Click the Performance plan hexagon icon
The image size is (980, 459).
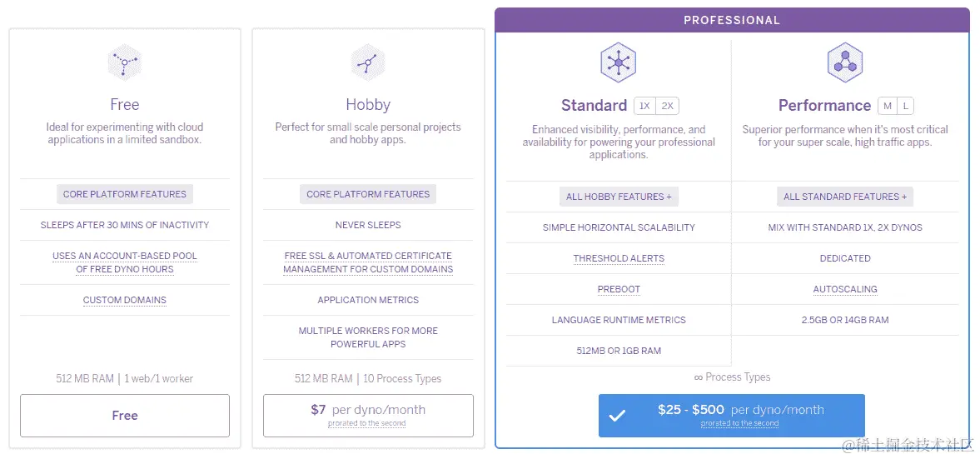click(845, 62)
